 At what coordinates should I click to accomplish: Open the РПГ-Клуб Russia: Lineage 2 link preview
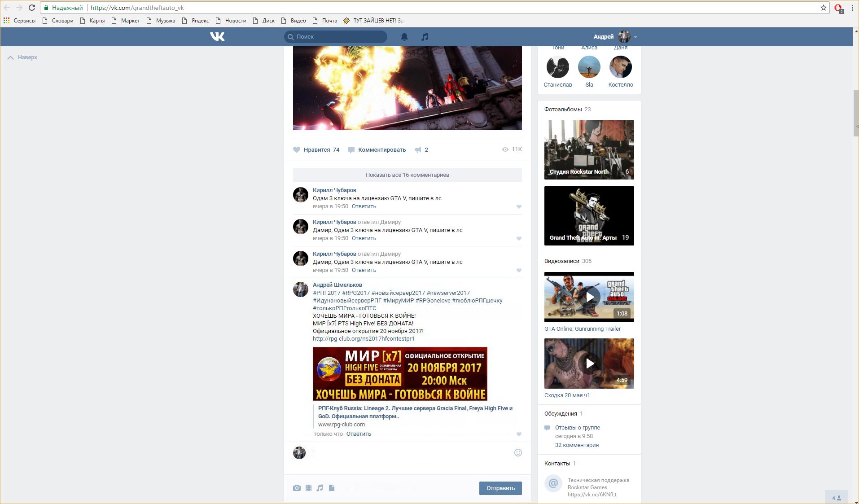pyautogui.click(x=415, y=412)
